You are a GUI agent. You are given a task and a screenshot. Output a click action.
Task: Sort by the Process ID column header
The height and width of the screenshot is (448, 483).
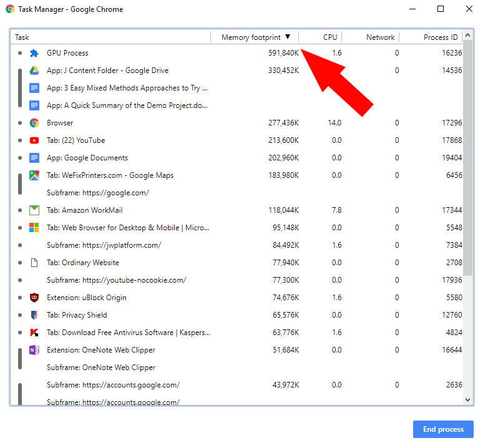441,37
